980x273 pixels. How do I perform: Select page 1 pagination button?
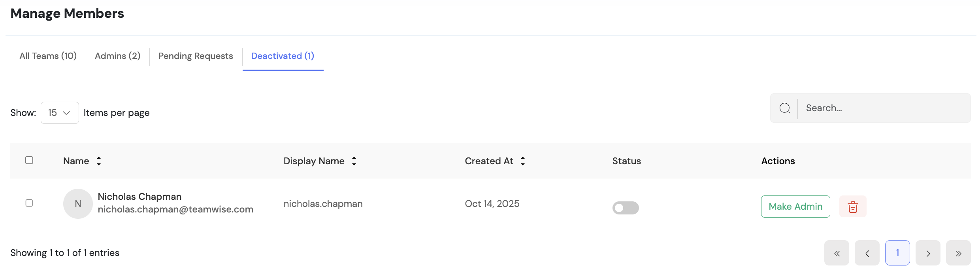(897, 253)
